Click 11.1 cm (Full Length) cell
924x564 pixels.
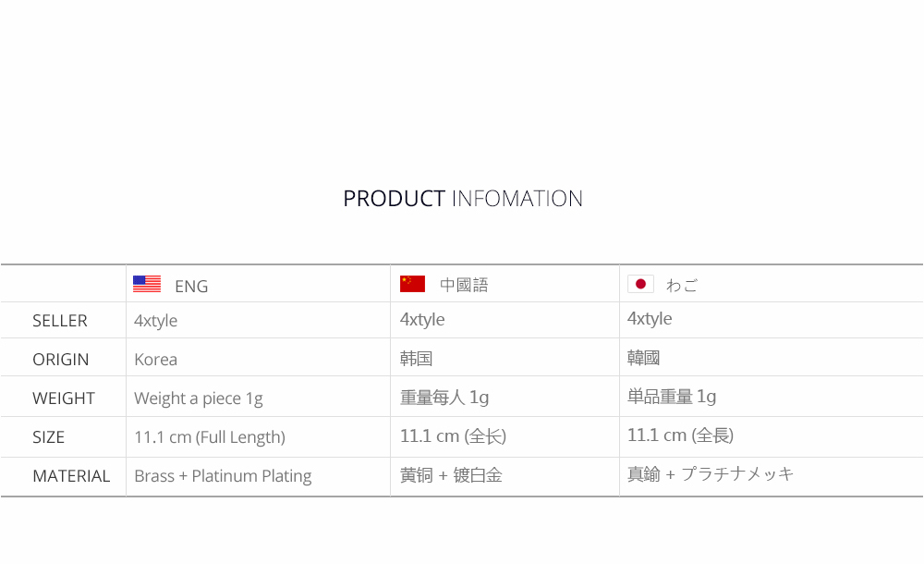(210, 437)
